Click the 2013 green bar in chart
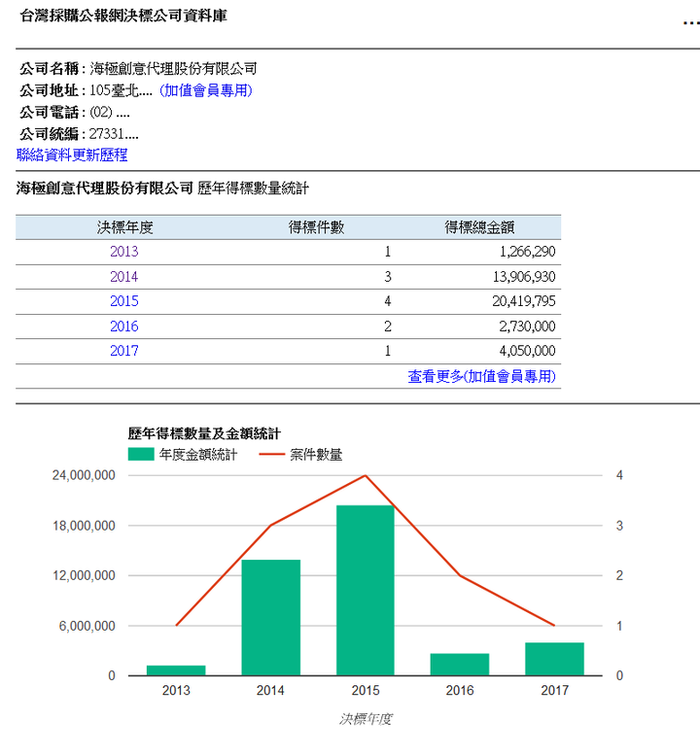This screenshot has height=756, width=700. click(x=176, y=670)
